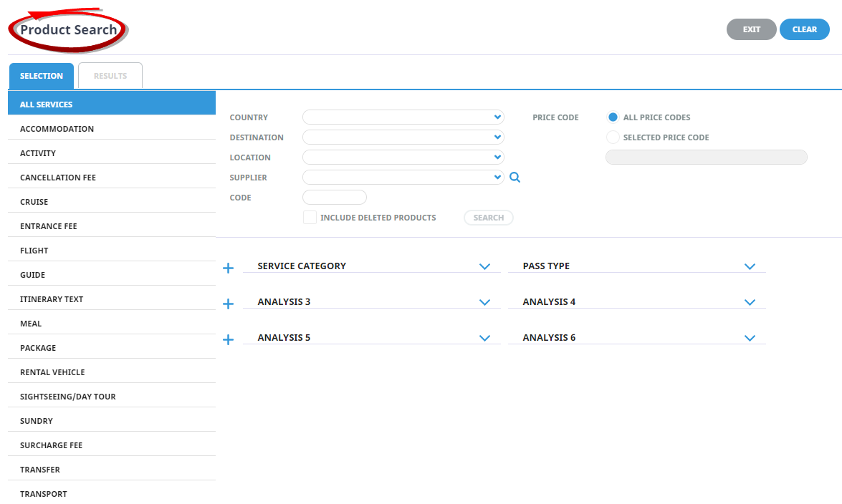Select All Price Codes radio button
Viewport: 842px width, 504px height.
click(x=613, y=117)
